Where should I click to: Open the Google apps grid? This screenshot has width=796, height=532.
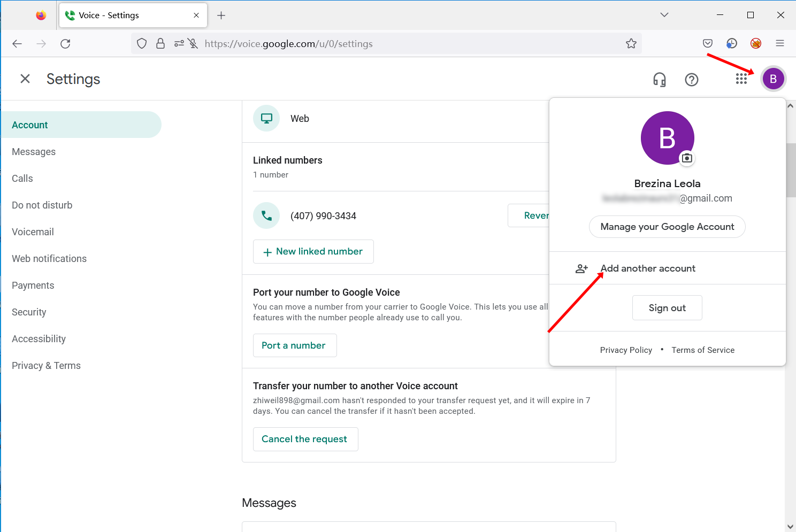[741, 79]
